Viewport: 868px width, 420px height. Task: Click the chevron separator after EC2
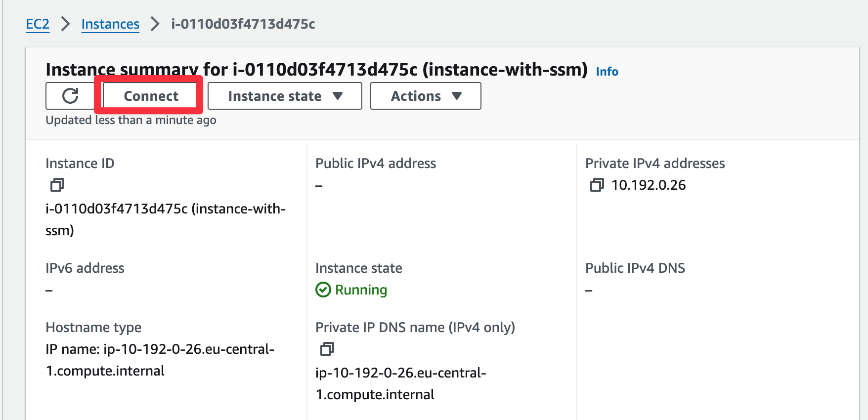point(65,24)
